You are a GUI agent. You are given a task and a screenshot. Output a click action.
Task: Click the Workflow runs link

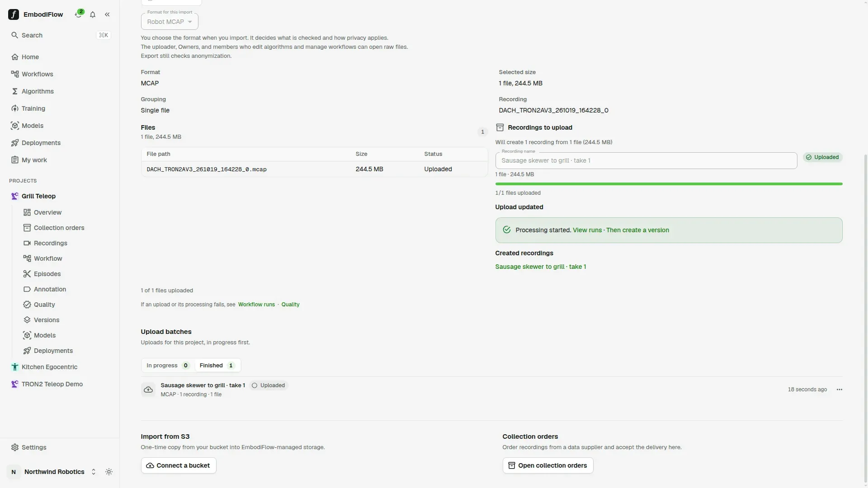click(256, 305)
